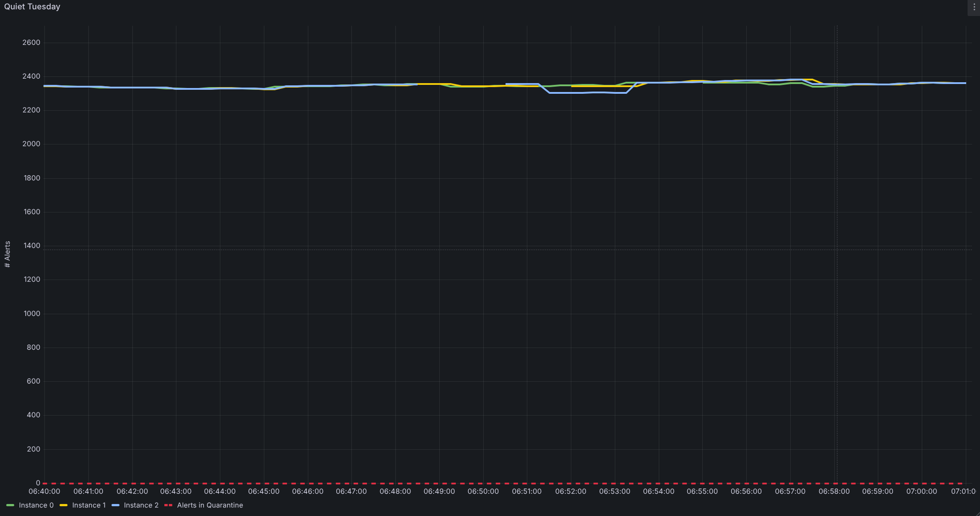The image size is (980, 516).
Task: Click the 0 y-axis tick label
Action: [38, 483]
